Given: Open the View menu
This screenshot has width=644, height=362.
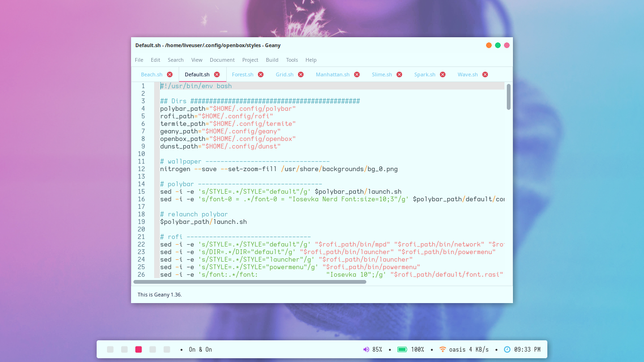Looking at the screenshot, I should (197, 60).
